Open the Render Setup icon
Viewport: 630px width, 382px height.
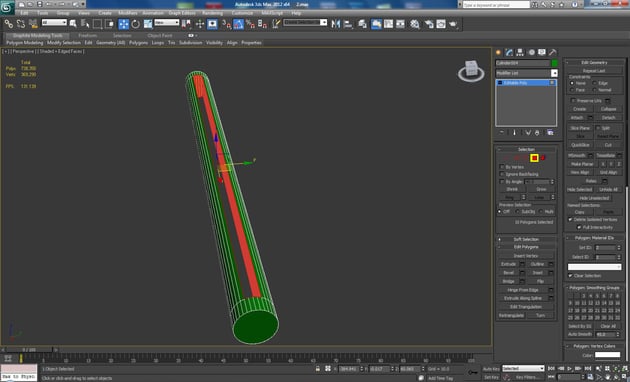pyautogui.click(x=429, y=24)
